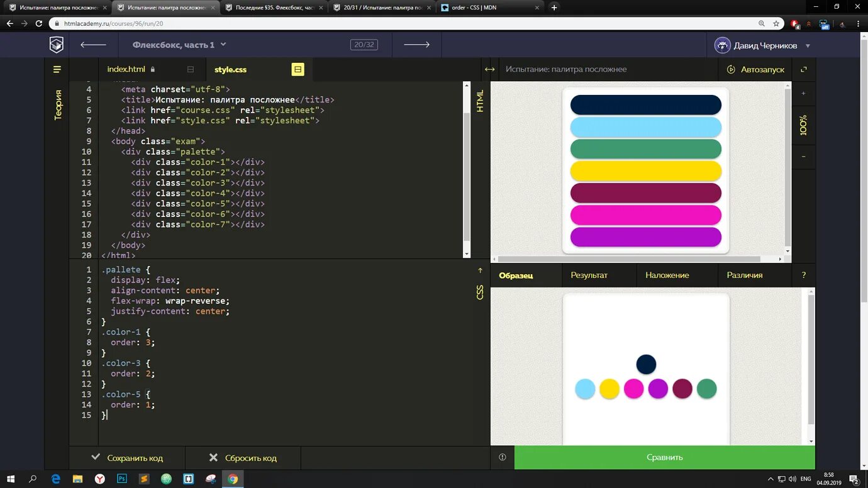868x488 pixels.
Task: Open File Explorer from taskbar
Action: click(x=78, y=479)
